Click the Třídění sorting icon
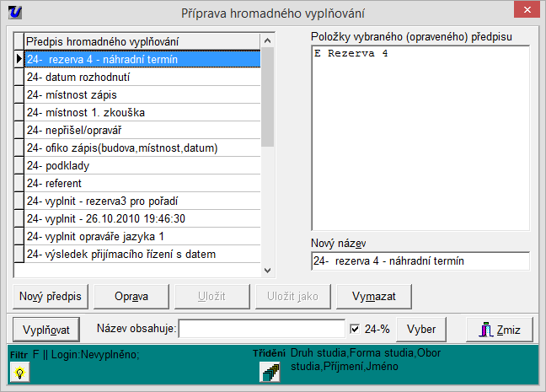This screenshot has height=392, width=546. point(270,373)
